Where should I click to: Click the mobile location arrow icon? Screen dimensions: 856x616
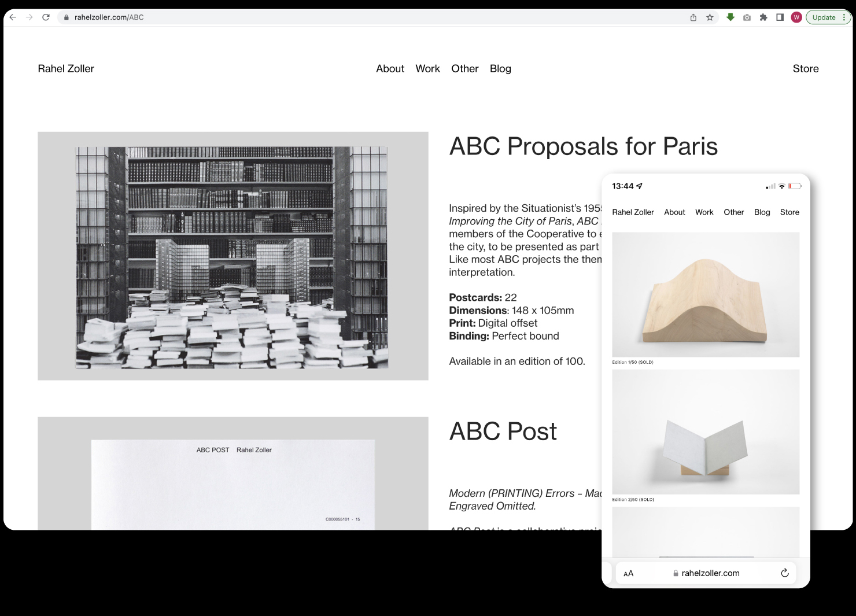pyautogui.click(x=639, y=186)
